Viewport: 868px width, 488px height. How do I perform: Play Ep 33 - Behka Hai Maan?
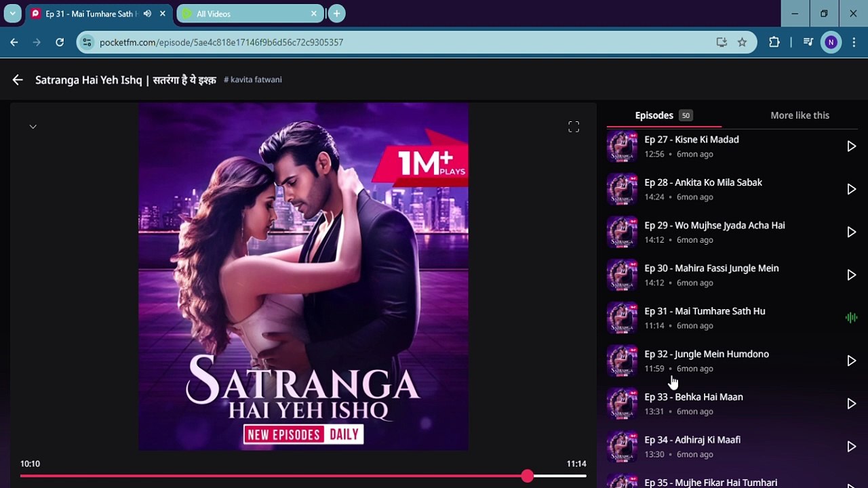pyautogui.click(x=851, y=404)
